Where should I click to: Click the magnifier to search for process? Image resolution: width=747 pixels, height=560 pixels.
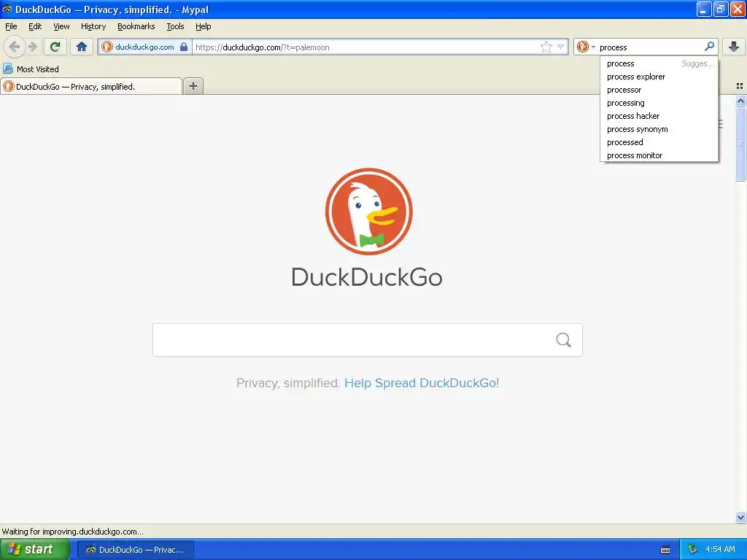[709, 47]
